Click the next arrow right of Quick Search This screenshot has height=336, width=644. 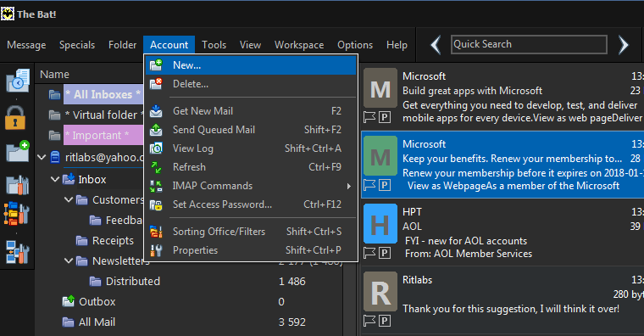(x=624, y=44)
